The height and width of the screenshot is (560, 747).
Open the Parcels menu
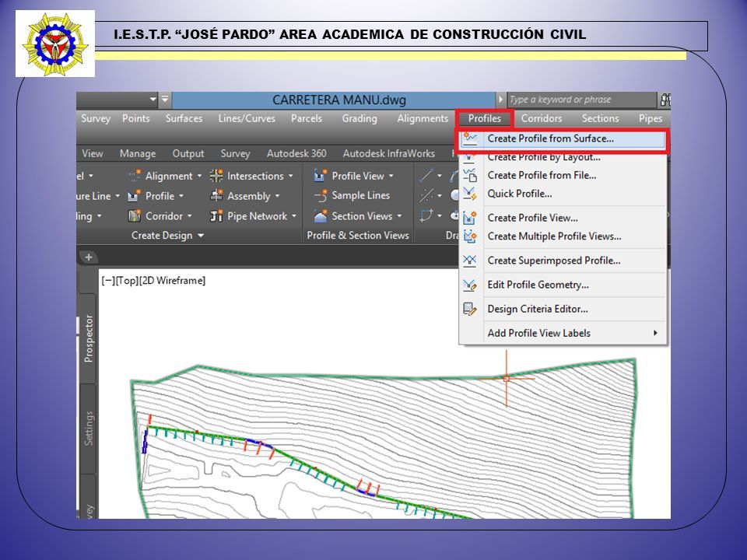coord(307,118)
